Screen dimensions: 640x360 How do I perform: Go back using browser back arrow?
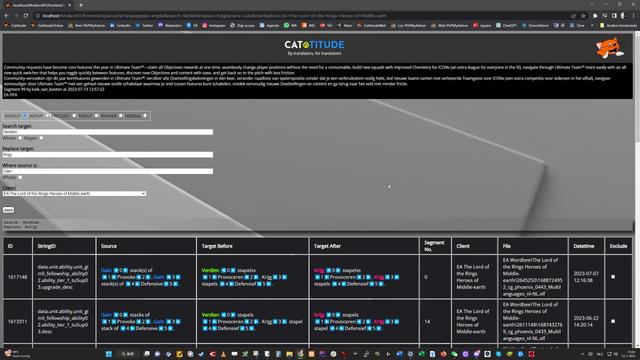tap(7, 16)
